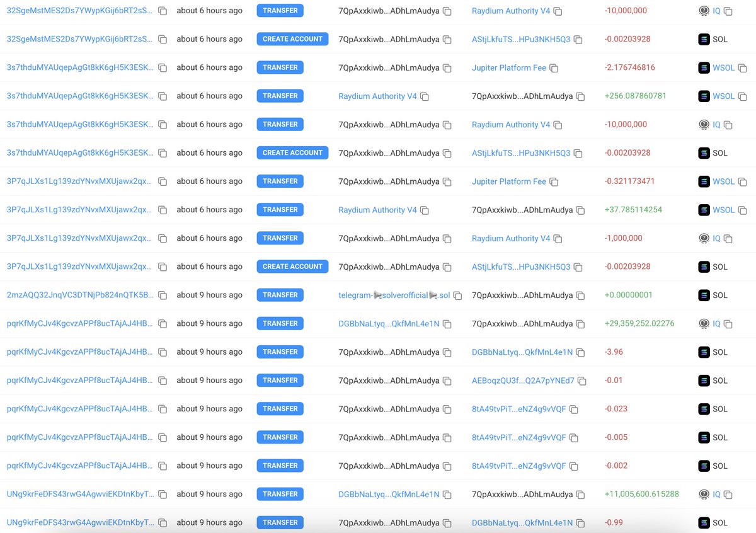
Task: Copy 8tA49tvPiT address in the -0.002 row
Action: point(573,466)
